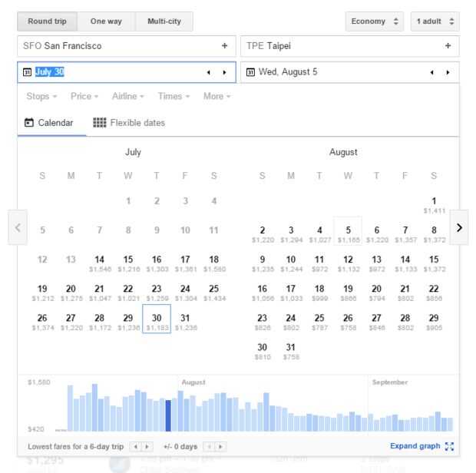Image resolution: width=476 pixels, height=473 pixels.
Task: Move the return date back one day
Action: click(x=431, y=72)
